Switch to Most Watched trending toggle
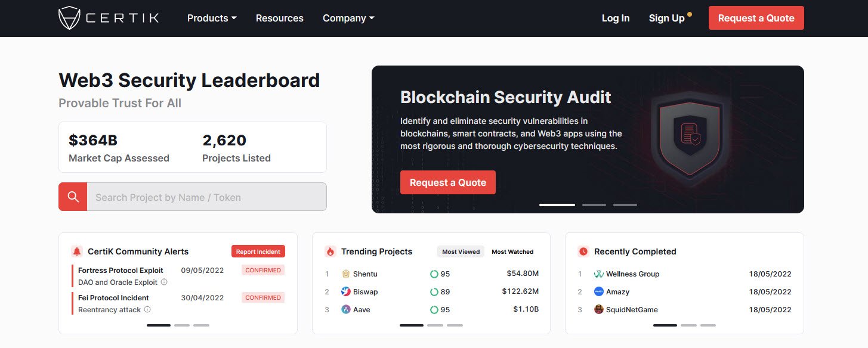This screenshot has height=348, width=868. [x=512, y=251]
